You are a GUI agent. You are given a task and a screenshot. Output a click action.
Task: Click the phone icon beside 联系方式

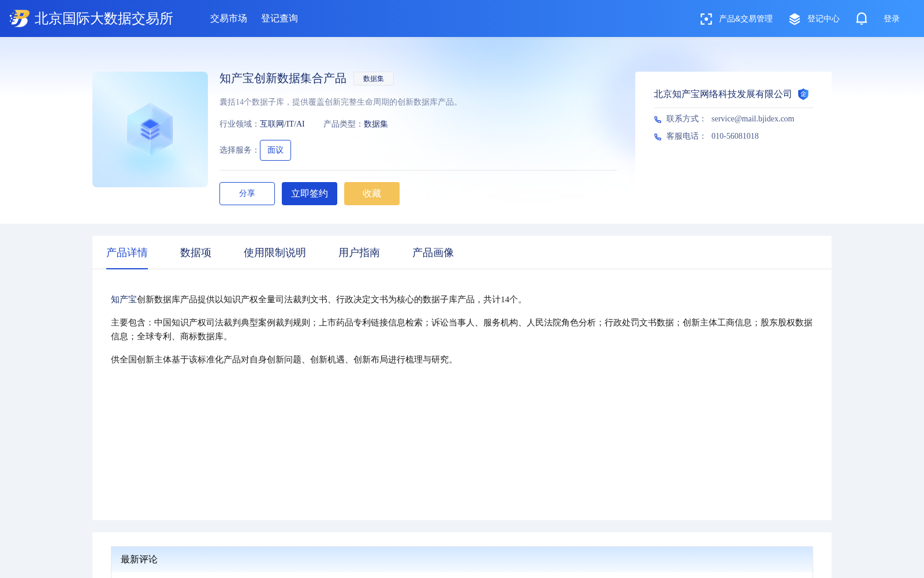click(658, 120)
